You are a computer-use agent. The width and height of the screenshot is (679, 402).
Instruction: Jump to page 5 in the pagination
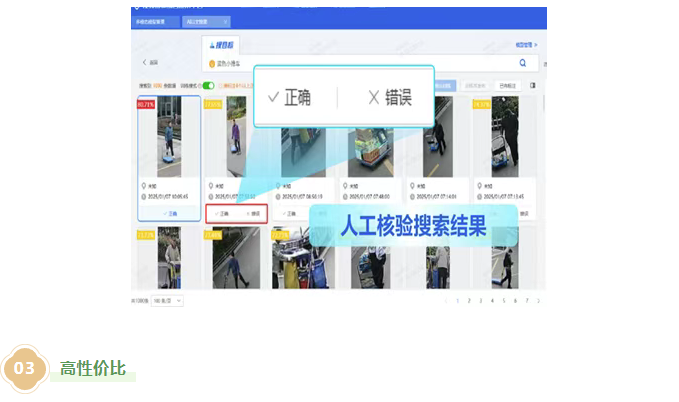[504, 301]
